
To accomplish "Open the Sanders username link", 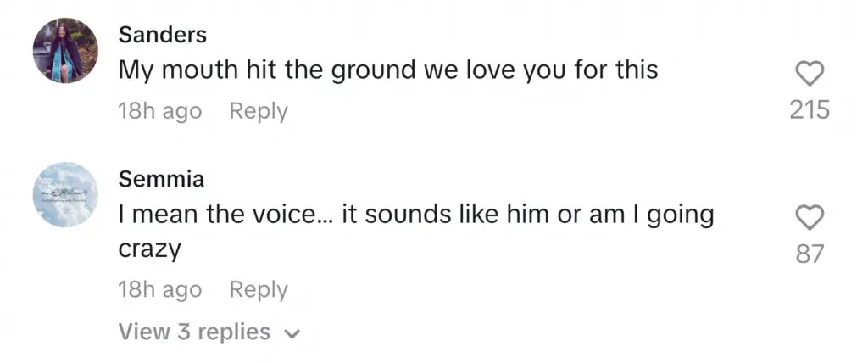I will tap(163, 35).
